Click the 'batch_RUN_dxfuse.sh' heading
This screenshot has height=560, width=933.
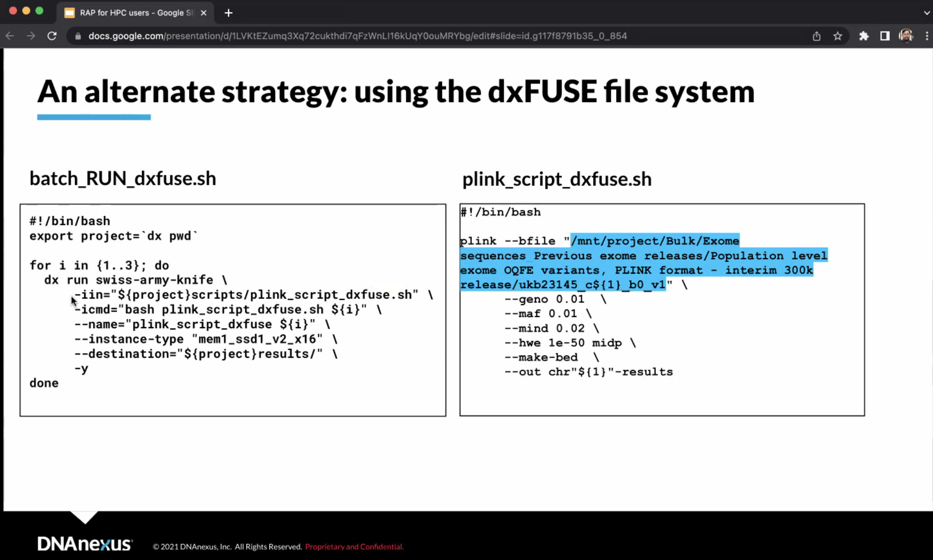(123, 178)
